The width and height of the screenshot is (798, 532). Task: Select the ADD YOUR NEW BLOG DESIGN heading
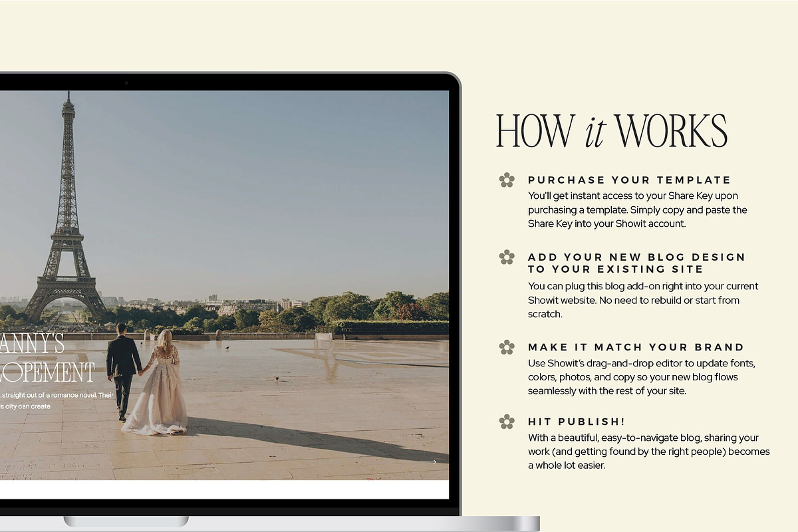click(x=636, y=263)
